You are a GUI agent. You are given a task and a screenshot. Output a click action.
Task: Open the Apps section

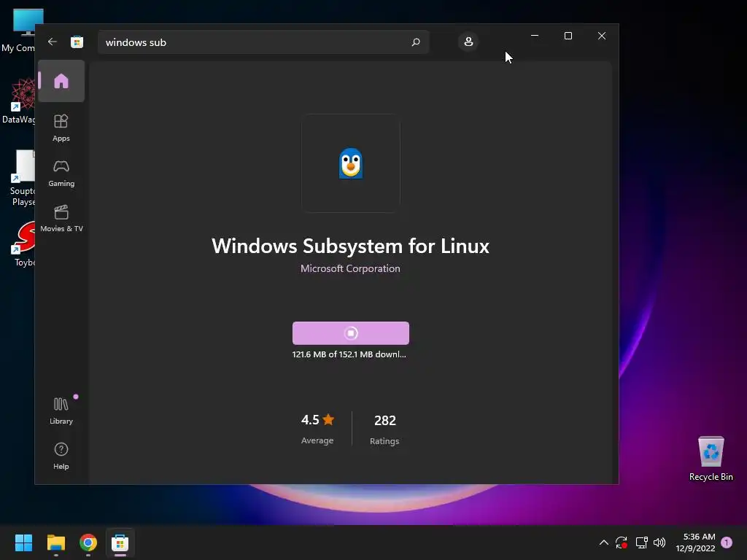click(61, 128)
